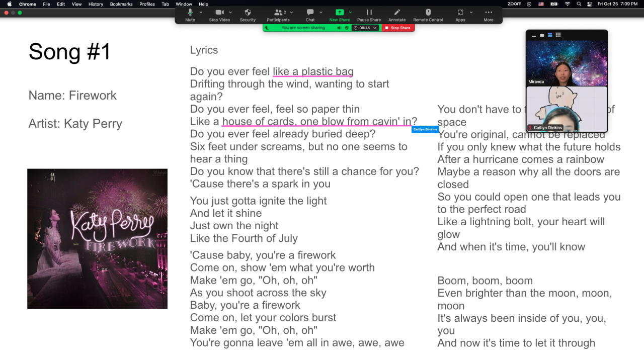This screenshot has width=644, height=362.
Task: Open the battery status menu
Action: click(x=554, y=4)
